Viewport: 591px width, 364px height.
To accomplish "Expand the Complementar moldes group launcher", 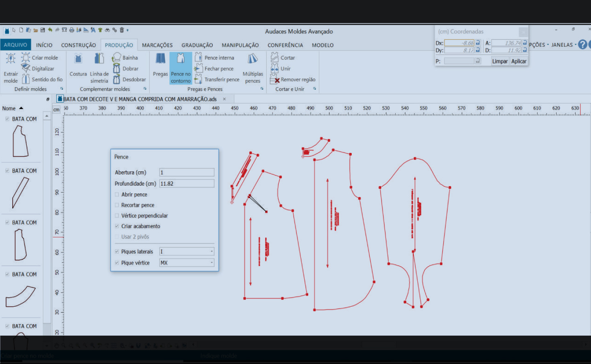I will click(x=145, y=89).
